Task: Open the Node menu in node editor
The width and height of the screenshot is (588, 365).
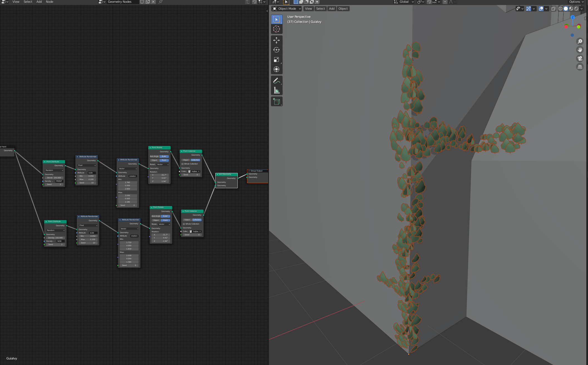Action: point(50,2)
